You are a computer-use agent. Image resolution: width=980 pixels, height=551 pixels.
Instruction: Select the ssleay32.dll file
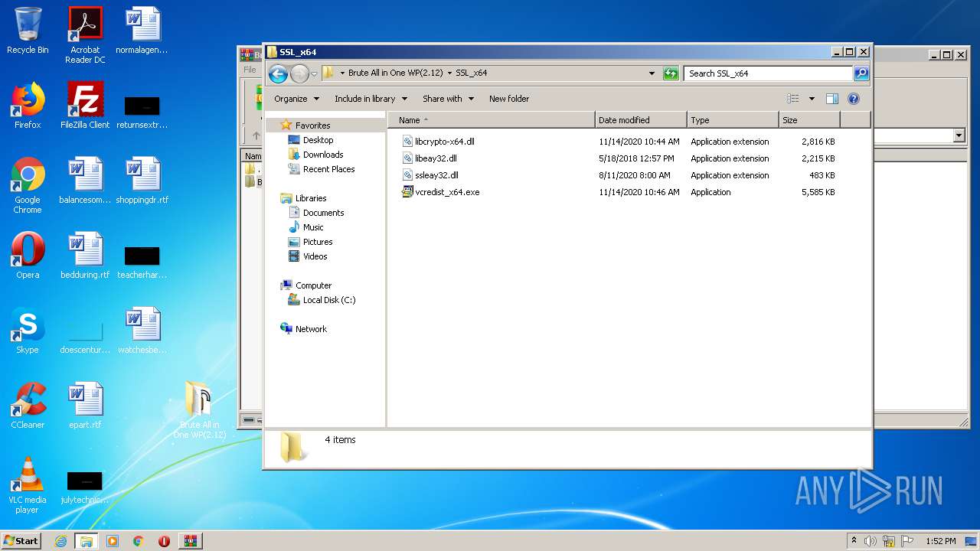pyautogui.click(x=436, y=175)
